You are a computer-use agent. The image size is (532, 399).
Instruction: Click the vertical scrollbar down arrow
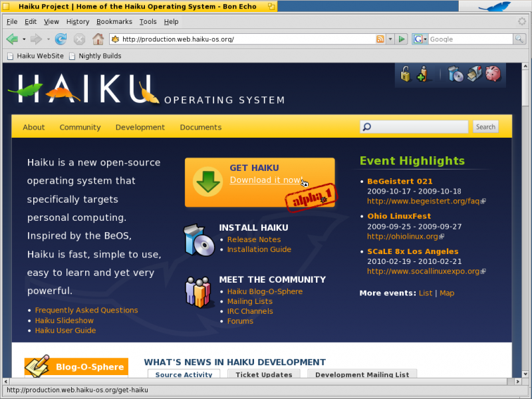click(525, 374)
